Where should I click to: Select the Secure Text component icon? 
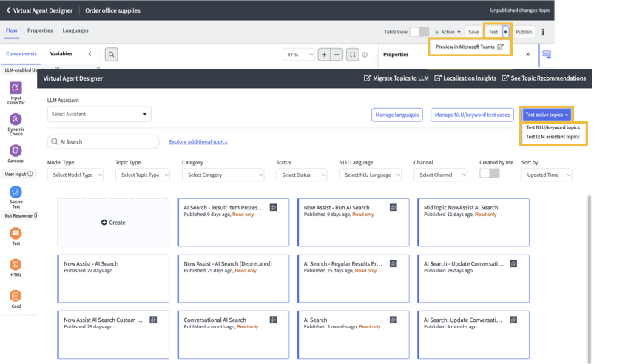pyautogui.click(x=16, y=192)
